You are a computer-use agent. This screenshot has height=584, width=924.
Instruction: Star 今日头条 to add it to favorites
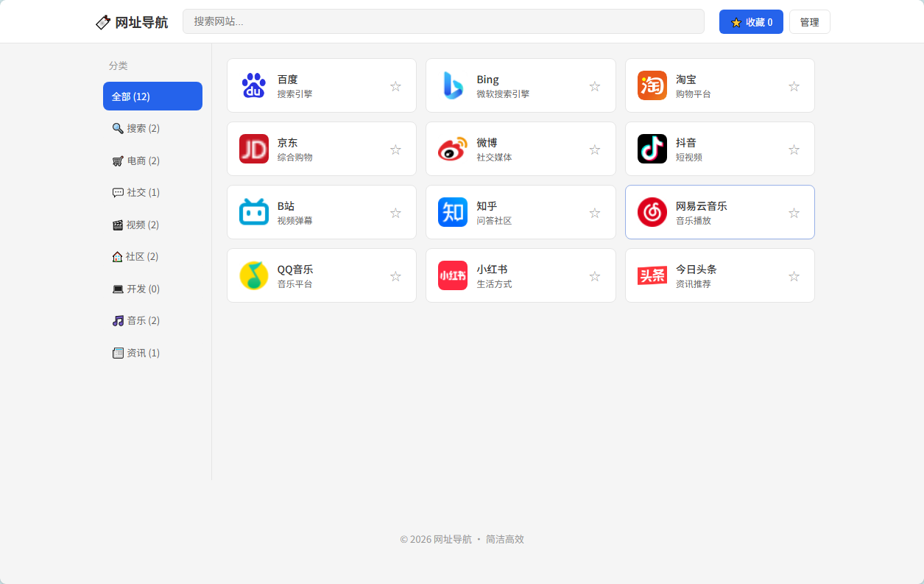pos(794,275)
